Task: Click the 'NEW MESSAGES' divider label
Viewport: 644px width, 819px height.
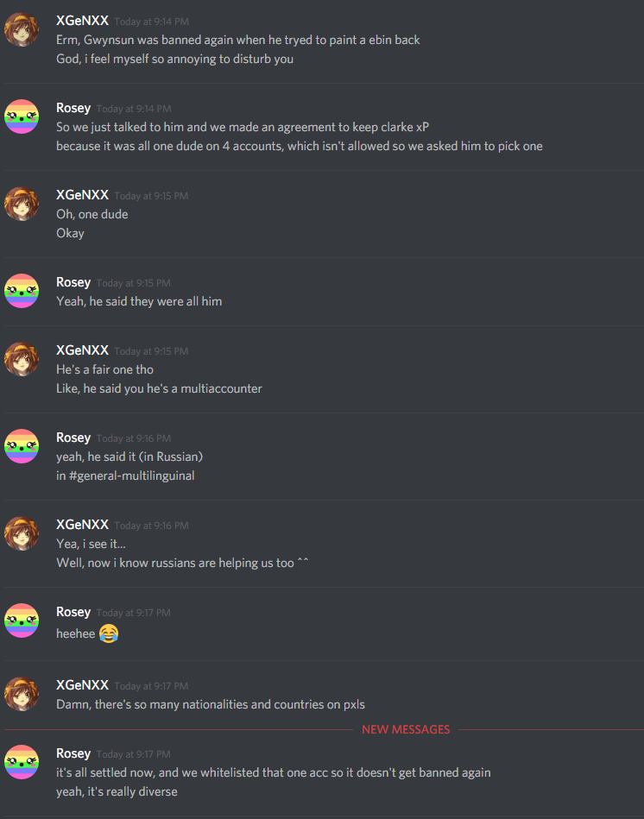Action: pos(406,730)
